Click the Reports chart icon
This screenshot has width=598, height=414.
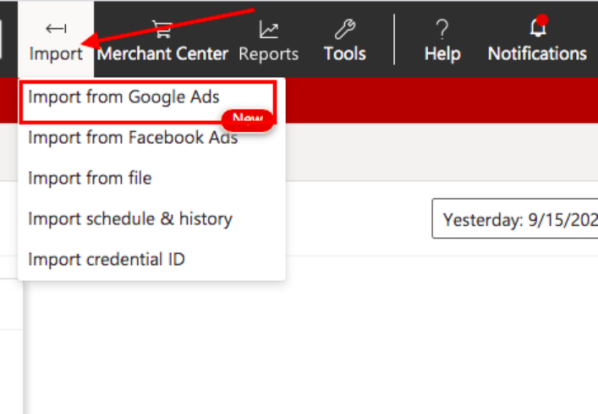click(x=268, y=29)
